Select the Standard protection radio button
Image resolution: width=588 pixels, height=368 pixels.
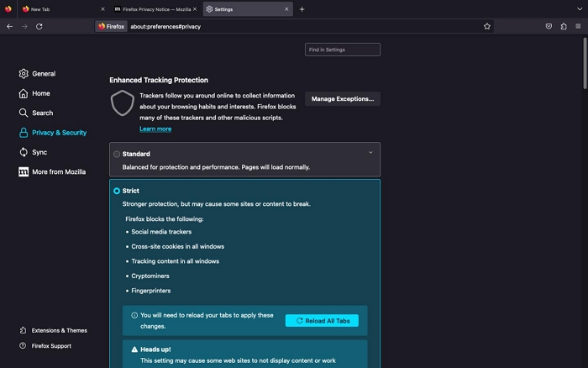pyautogui.click(x=117, y=155)
